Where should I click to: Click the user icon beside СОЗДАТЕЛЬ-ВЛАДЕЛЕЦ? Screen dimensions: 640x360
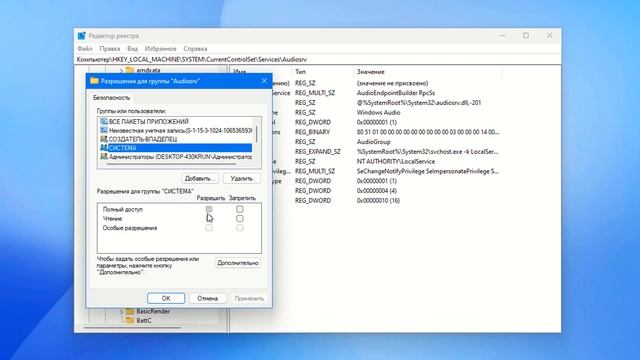(104, 139)
